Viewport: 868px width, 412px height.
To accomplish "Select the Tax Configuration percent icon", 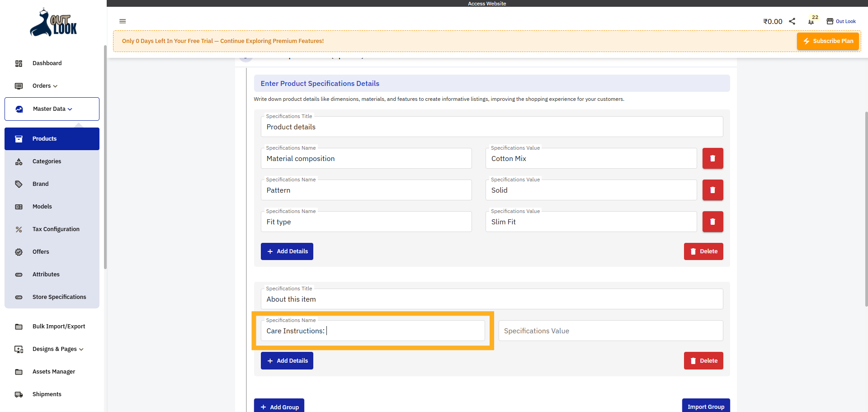I will point(19,229).
